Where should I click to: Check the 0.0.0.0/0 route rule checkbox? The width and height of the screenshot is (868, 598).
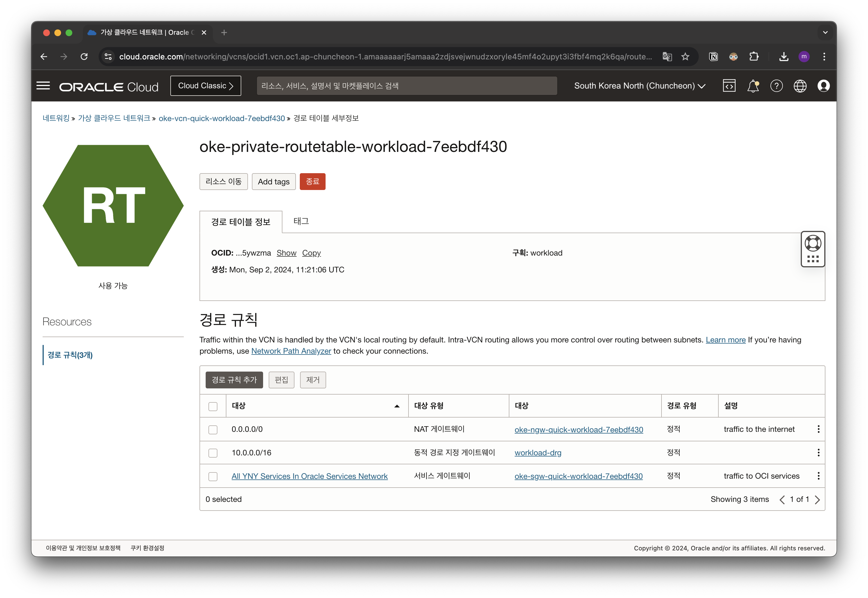tap(213, 430)
